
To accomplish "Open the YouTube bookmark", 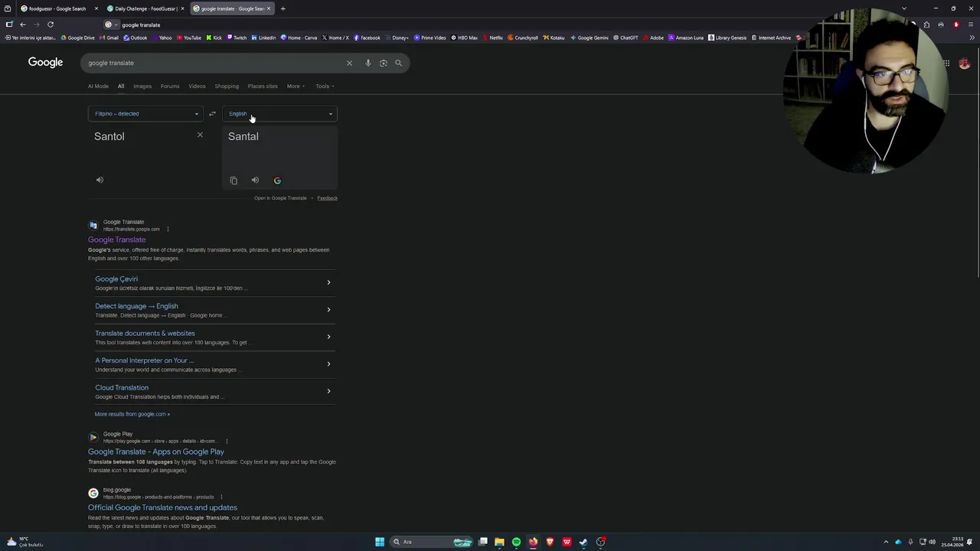I will click(x=189, y=37).
